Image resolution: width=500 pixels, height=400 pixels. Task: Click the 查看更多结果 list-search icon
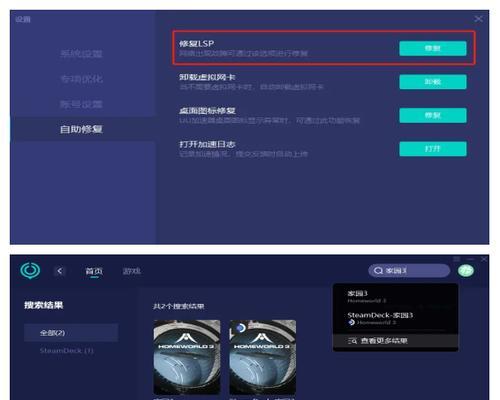352,341
